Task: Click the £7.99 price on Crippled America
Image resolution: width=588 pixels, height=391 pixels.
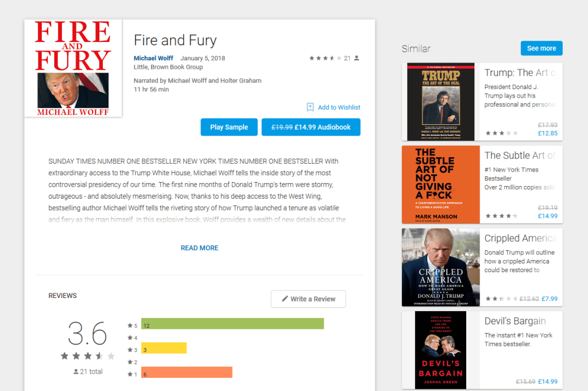Action: pos(550,299)
